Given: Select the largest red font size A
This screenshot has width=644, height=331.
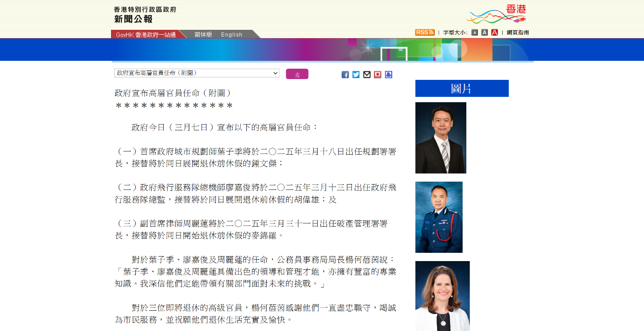Looking at the screenshot, I should point(494,32).
